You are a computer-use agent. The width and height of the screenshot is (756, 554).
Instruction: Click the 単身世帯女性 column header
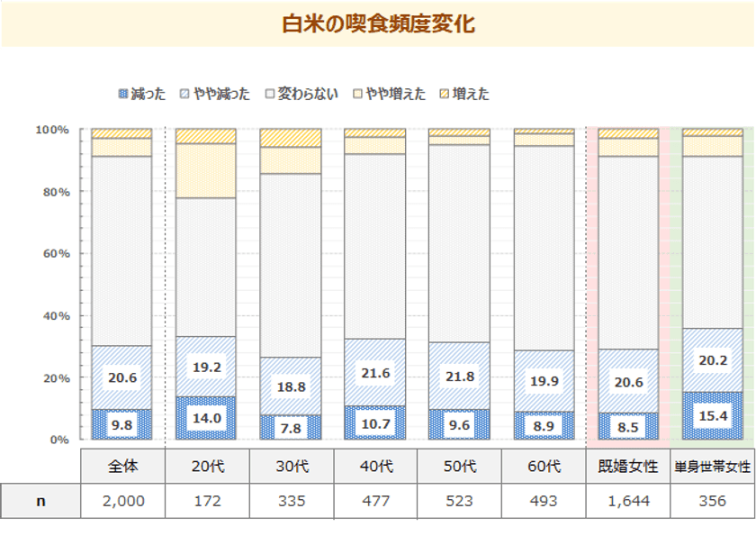tap(713, 466)
